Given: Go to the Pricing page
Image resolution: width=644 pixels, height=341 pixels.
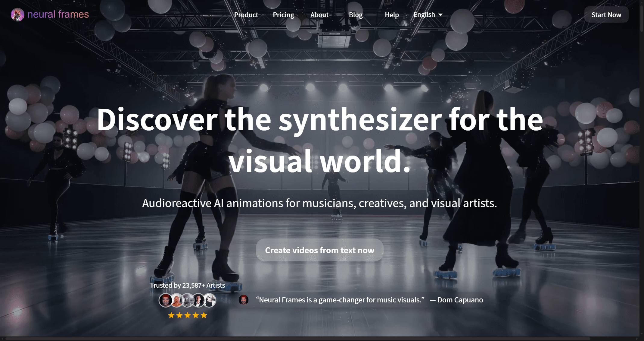Looking at the screenshot, I should [283, 15].
